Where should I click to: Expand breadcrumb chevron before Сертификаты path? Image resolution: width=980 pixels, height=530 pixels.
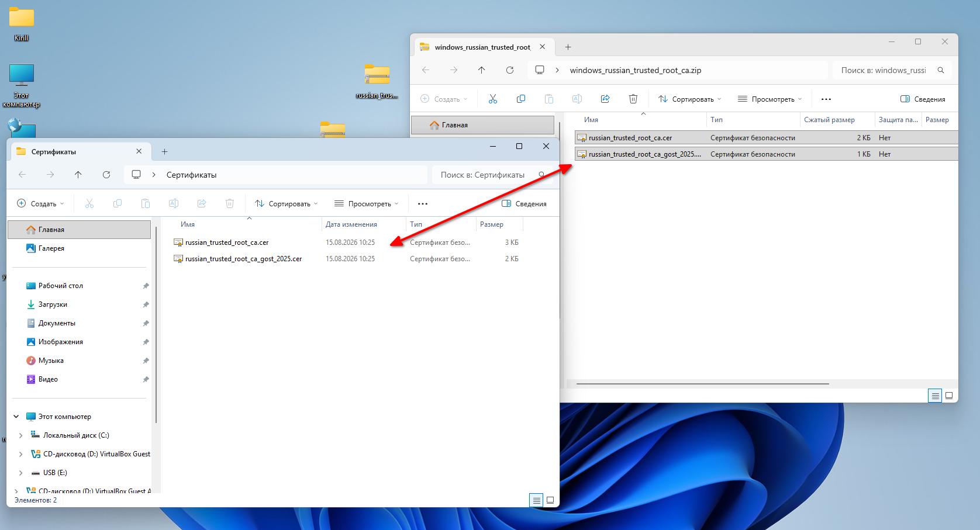[x=154, y=175]
